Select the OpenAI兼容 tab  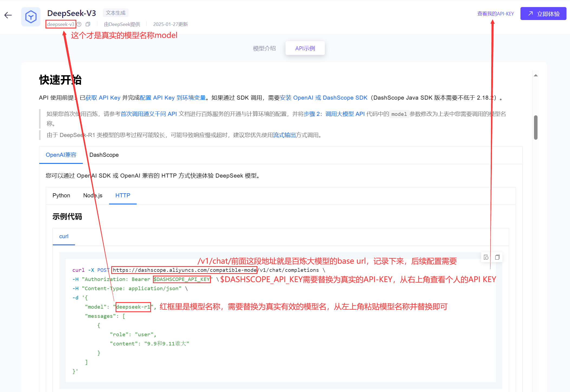pyautogui.click(x=61, y=155)
